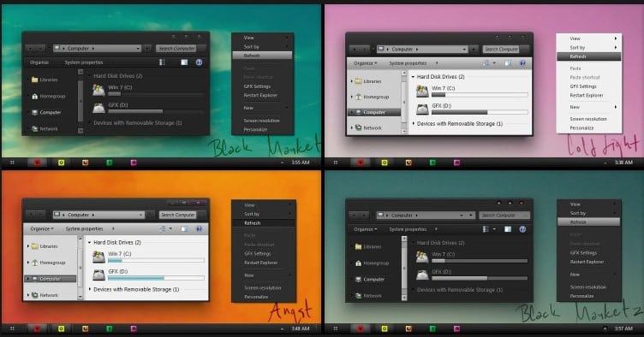
Task: Open Organize dropdown in Angst window
Action: (41, 228)
